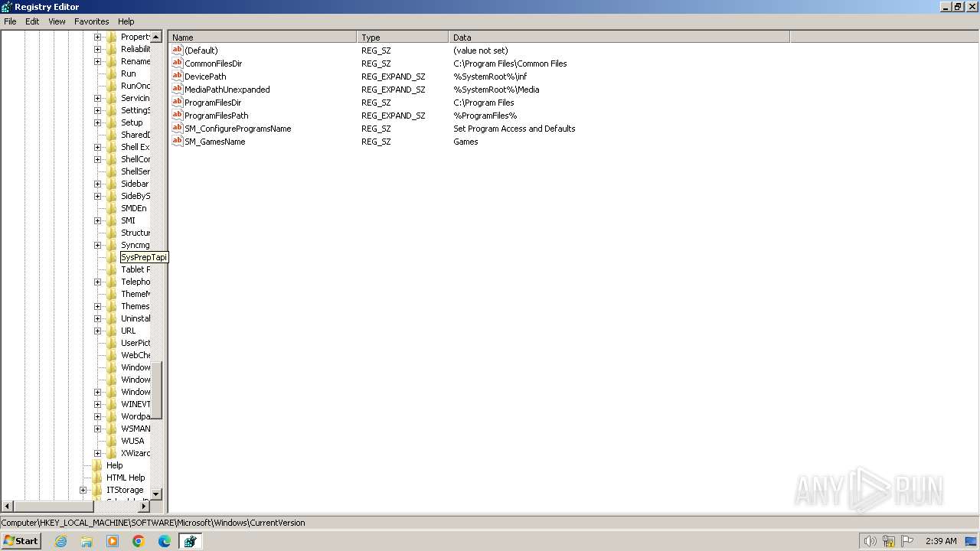Image resolution: width=980 pixels, height=551 pixels.
Task: Select the ProgramFilesPath value icon
Action: 178,116
